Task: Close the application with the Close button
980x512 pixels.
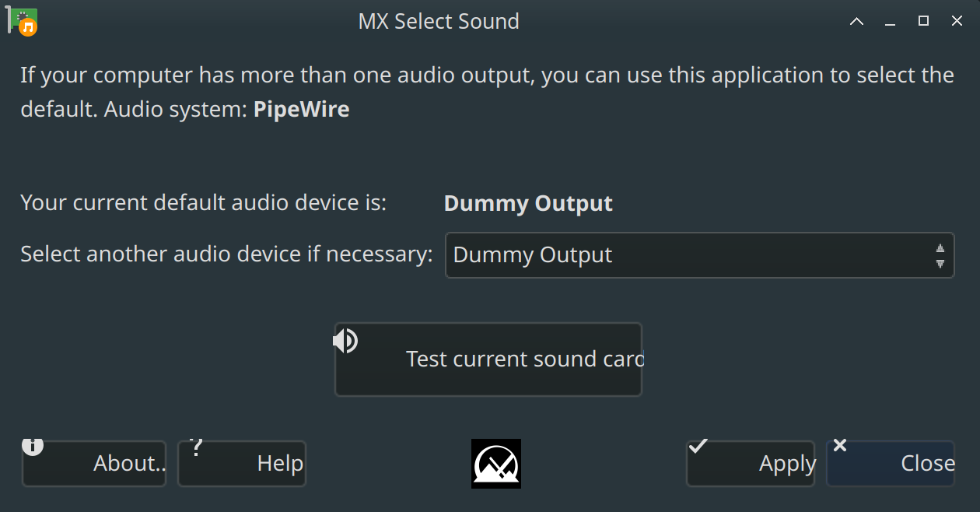Action: (x=891, y=464)
